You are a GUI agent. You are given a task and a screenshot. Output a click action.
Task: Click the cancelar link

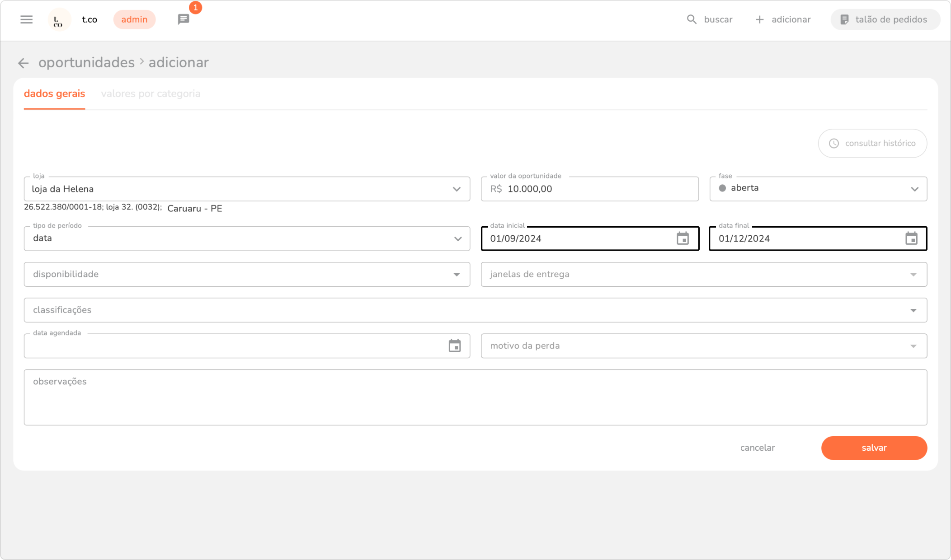[757, 448]
